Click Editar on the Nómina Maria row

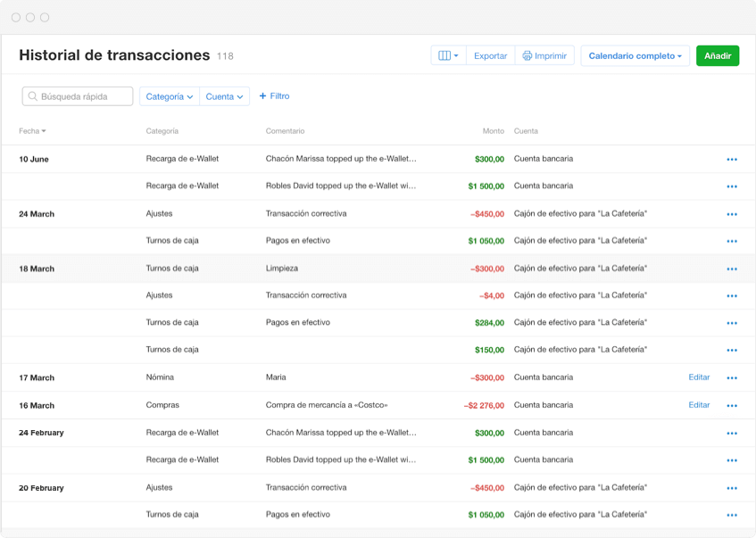[x=699, y=377]
